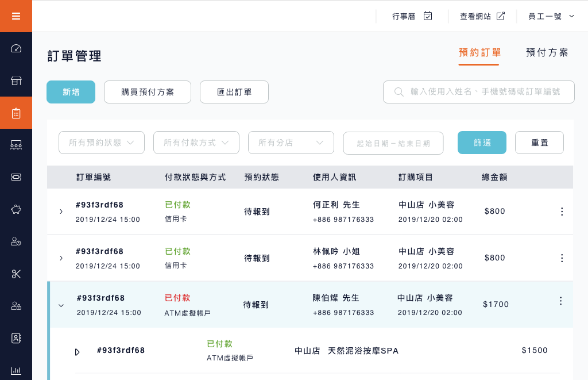
Task: Open more options for 陳伯燦 order
Action: pyautogui.click(x=560, y=301)
